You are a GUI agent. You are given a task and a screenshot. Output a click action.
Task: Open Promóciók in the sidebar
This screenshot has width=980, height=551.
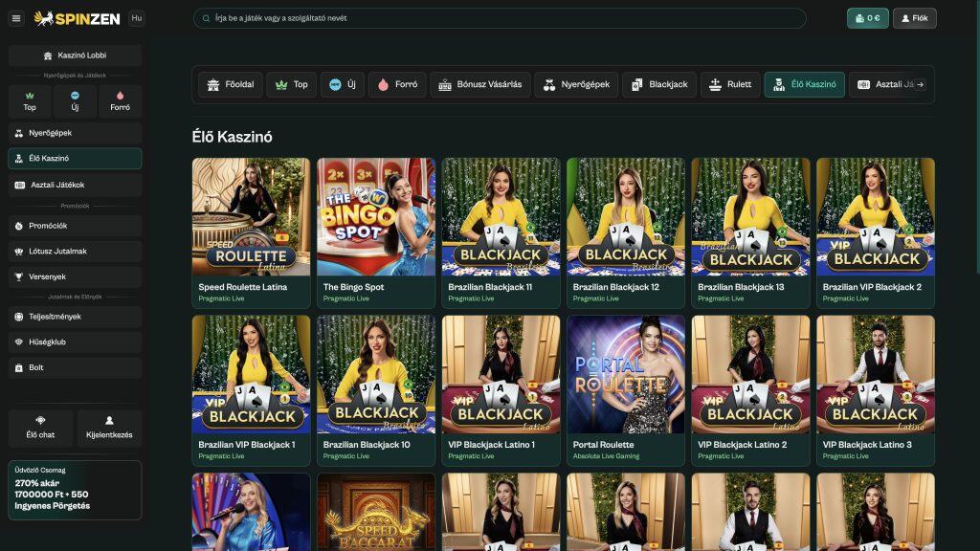pos(75,226)
